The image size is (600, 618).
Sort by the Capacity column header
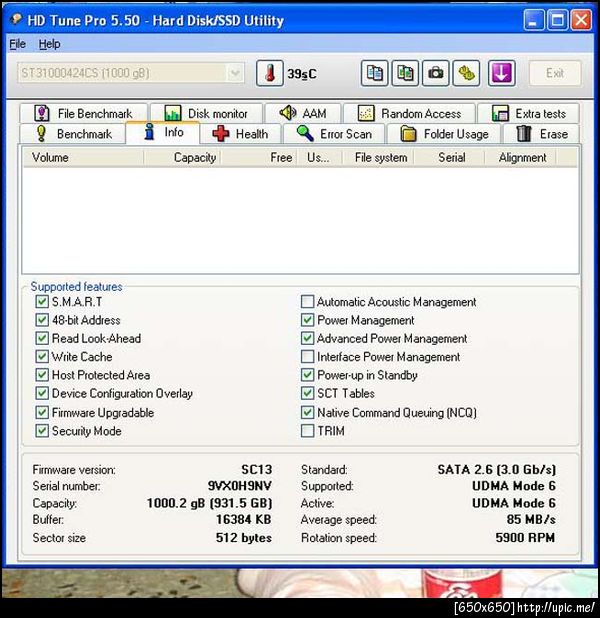click(x=182, y=158)
